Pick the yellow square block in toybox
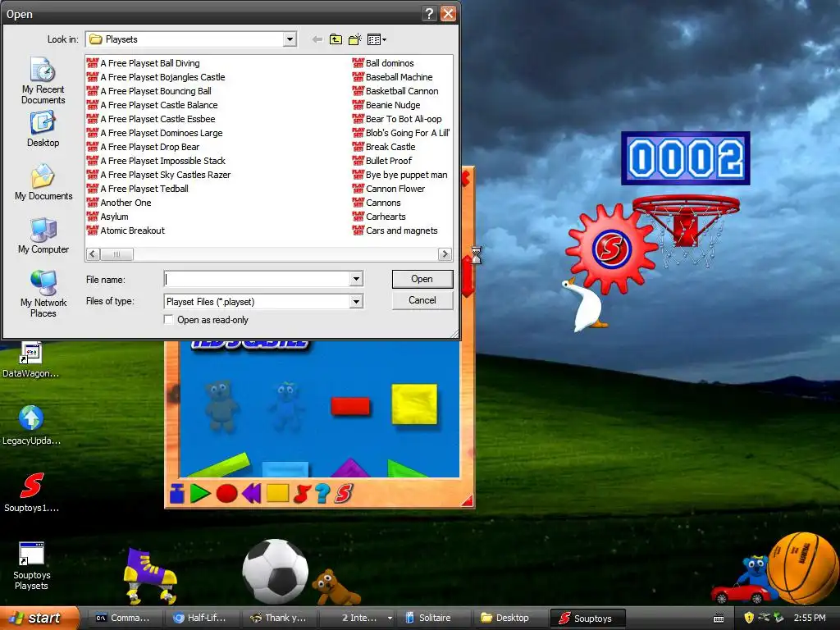The height and width of the screenshot is (630, 840). 414,404
